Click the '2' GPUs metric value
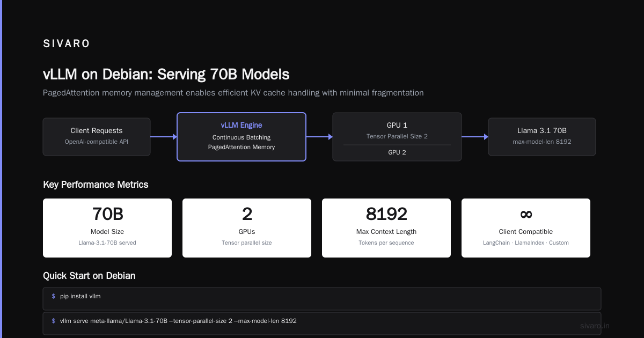 click(247, 214)
